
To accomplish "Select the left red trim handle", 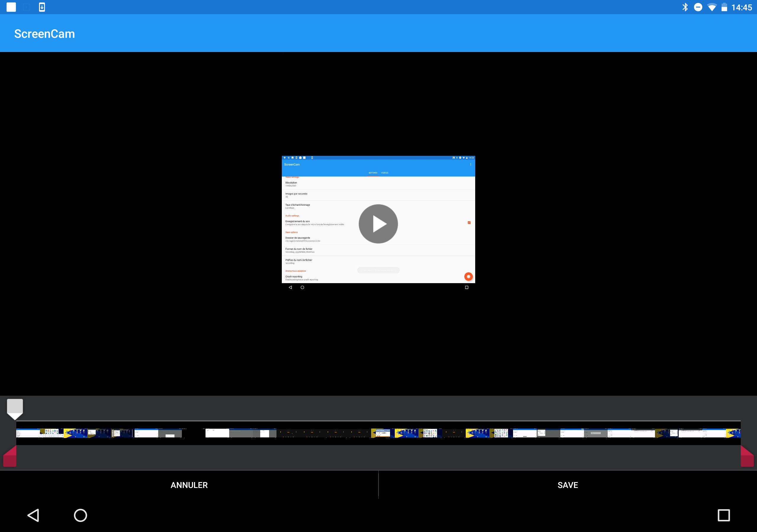I will tap(10, 456).
